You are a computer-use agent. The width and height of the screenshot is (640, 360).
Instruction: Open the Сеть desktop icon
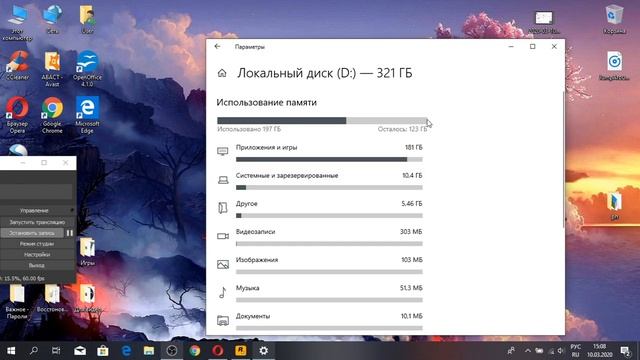[52, 19]
